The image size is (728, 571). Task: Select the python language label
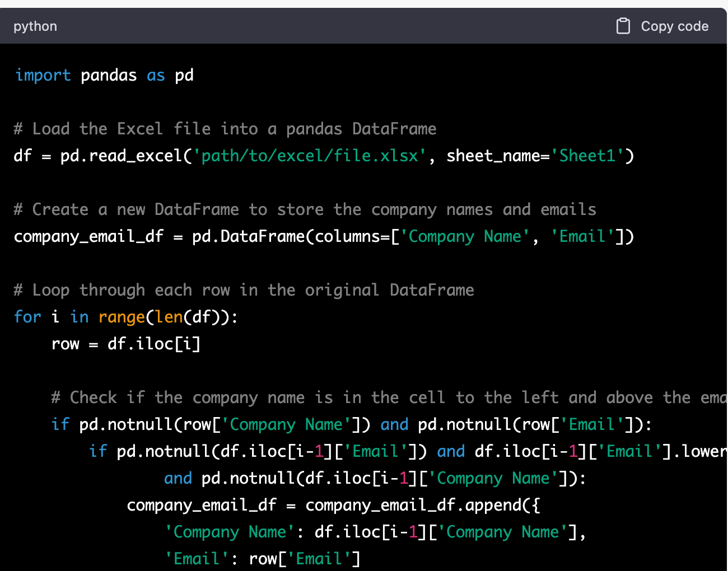click(35, 26)
